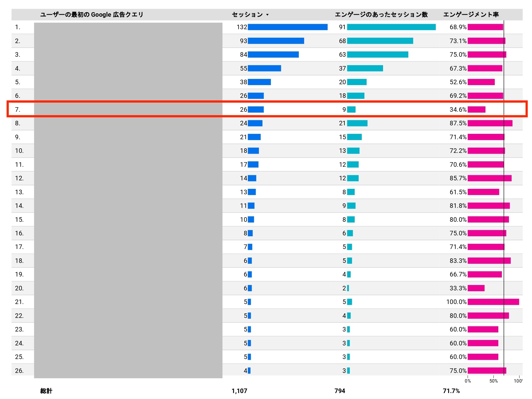532x399 pixels.
Task: Click the エンゲージのあったセッション数 column header
Action: 381,14
